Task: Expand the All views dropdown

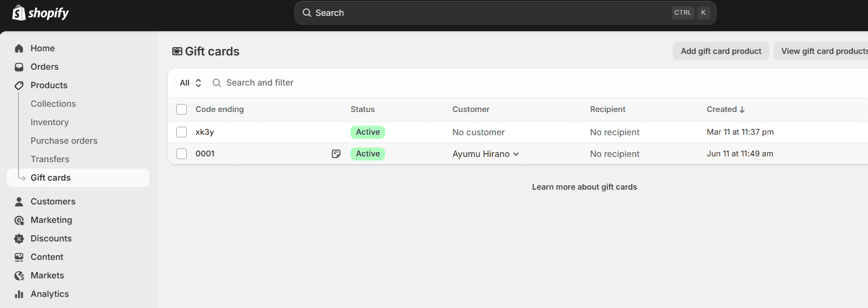Action: (190, 83)
